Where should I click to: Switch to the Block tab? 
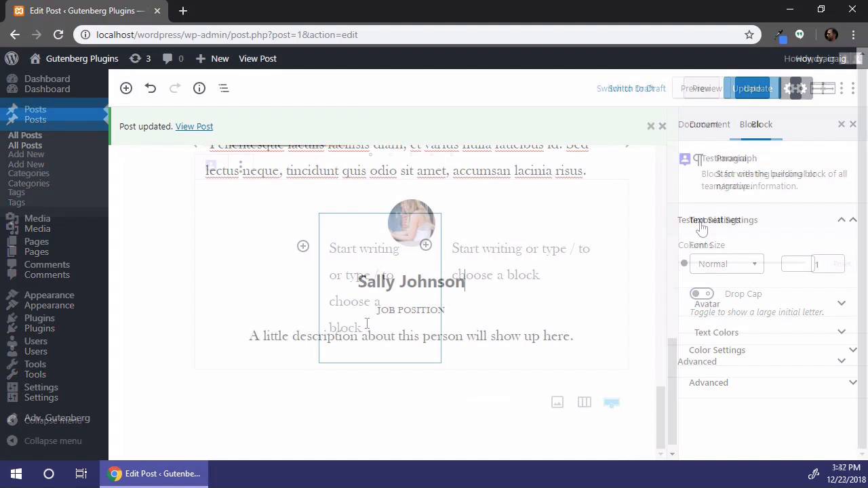tap(762, 124)
